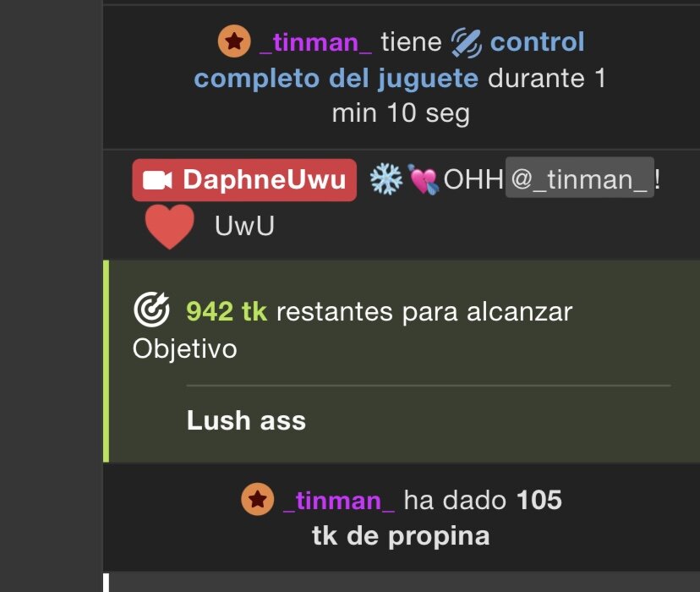The image size is (700, 592).
Task: Click the 'restantes para alcanzar Objetivo' text
Action: click(353, 330)
